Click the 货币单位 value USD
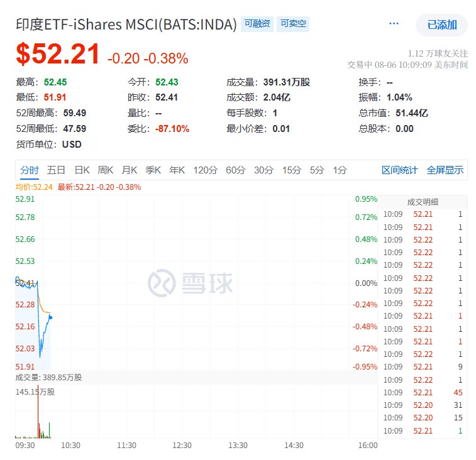The height and width of the screenshot is (460, 476). tap(72, 144)
